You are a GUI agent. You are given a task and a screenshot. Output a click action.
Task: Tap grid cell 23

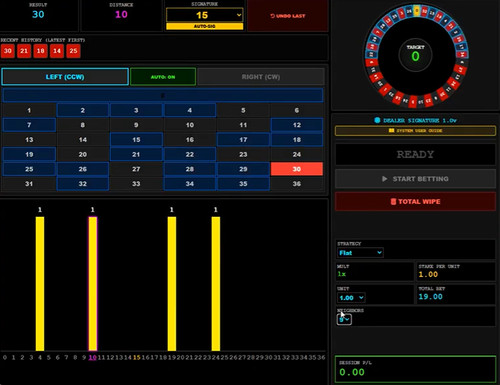(x=243, y=154)
